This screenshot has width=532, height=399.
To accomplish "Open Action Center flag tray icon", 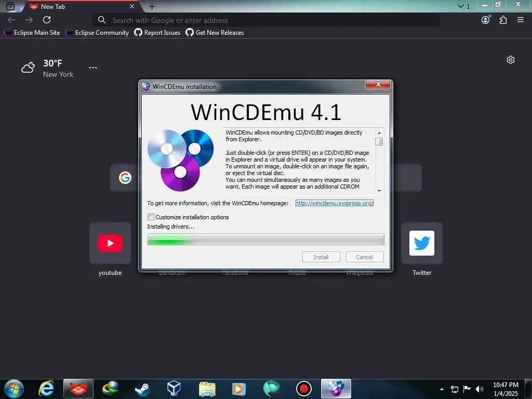I will tap(467, 389).
